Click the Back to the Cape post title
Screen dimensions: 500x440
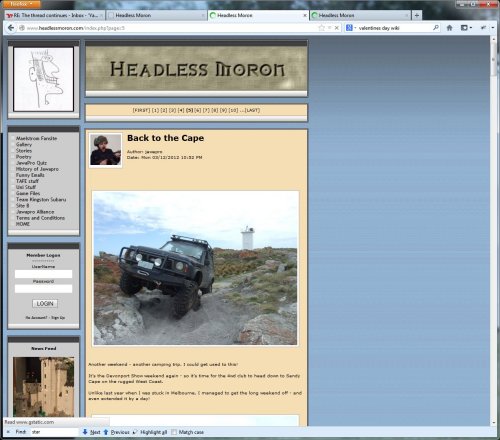(165, 138)
